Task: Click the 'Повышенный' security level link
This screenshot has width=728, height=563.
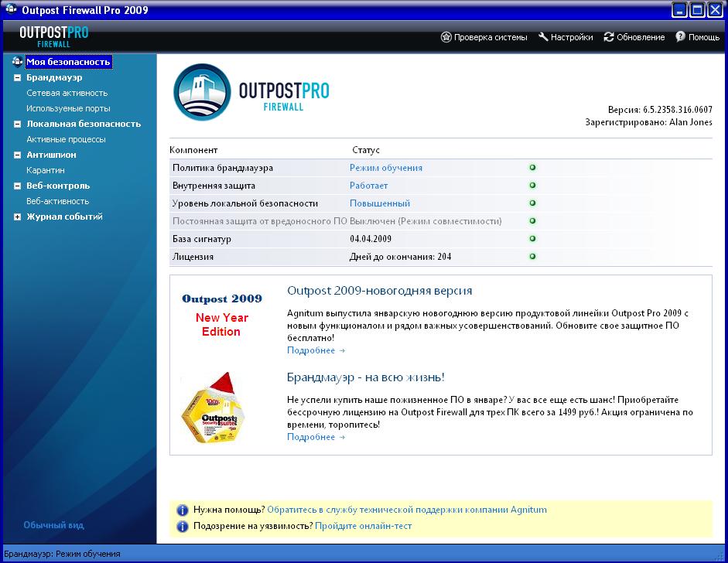Action: pos(380,203)
